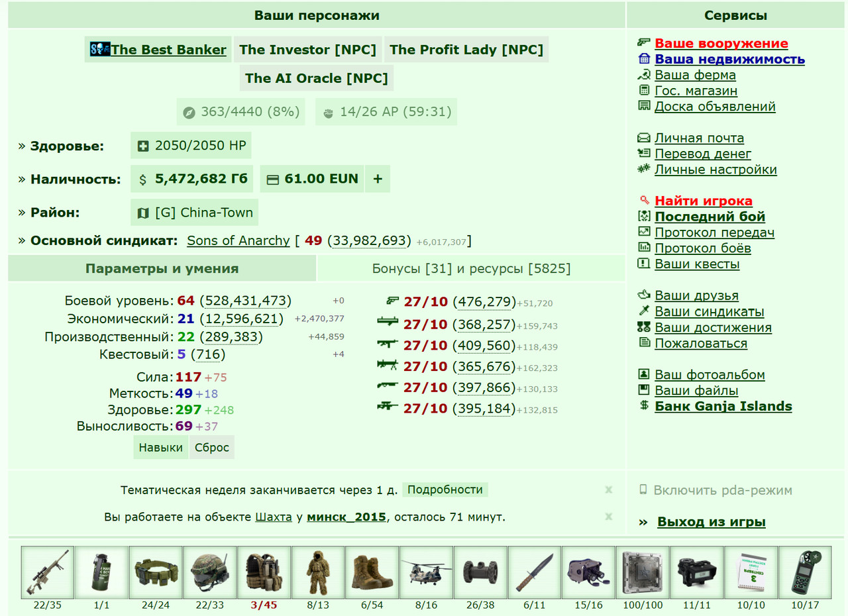The width and height of the screenshot is (848, 616).
Task: Open Личные настройки
Action: 715,170
